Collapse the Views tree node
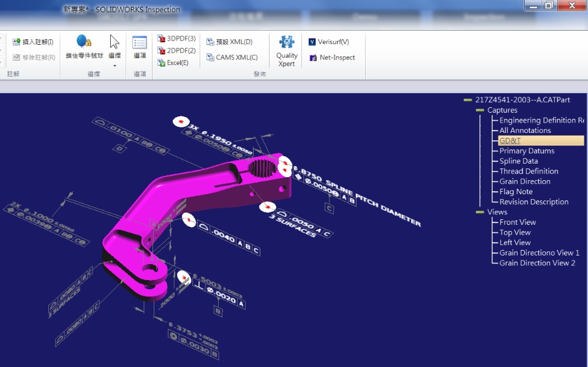The image size is (588, 367). pyautogui.click(x=480, y=212)
